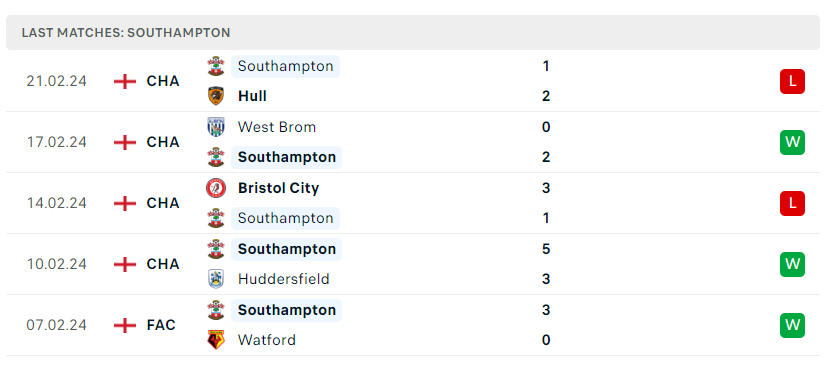Click the Bristol City club crest
Viewport: 825px width, 366px height.
click(x=216, y=188)
